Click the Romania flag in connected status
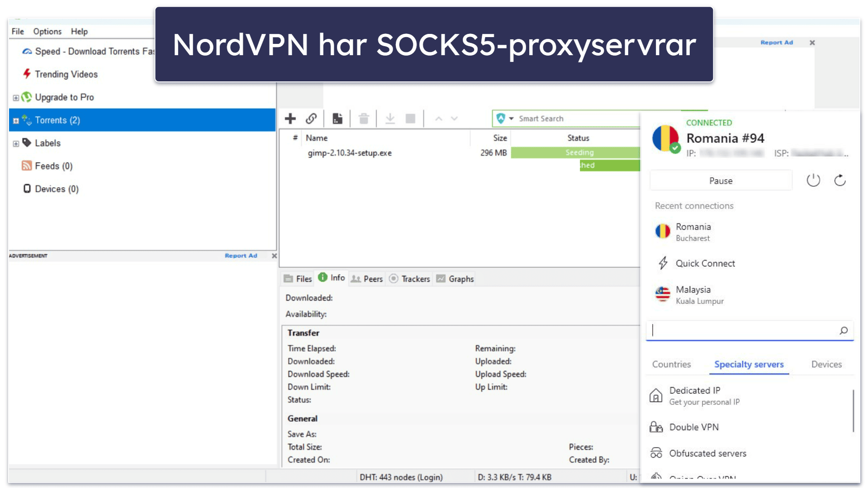868x488 pixels. [x=665, y=138]
